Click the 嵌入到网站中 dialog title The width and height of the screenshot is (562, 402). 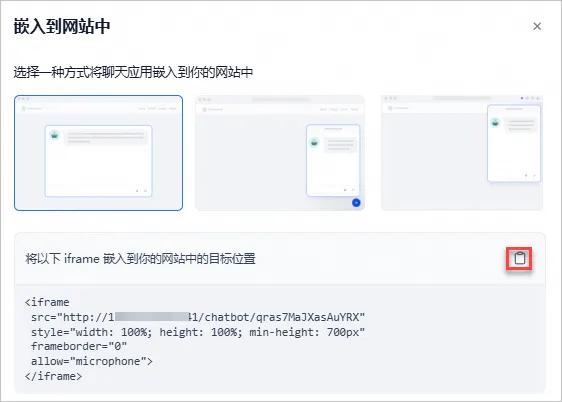62,26
